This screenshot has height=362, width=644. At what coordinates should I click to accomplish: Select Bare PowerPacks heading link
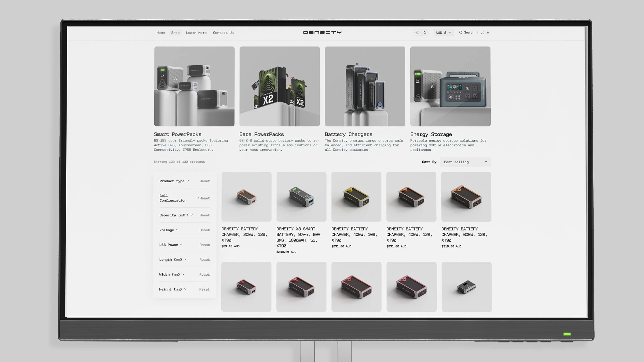(x=261, y=134)
